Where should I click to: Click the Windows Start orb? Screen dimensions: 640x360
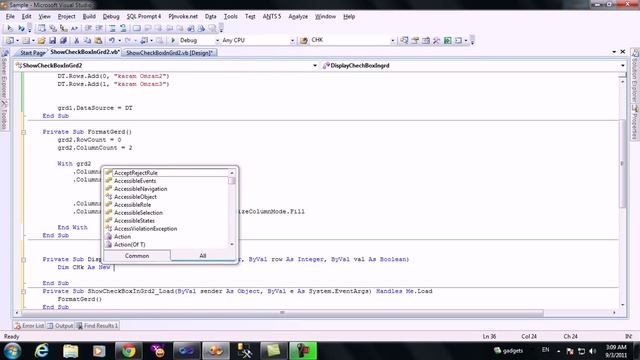point(13,351)
